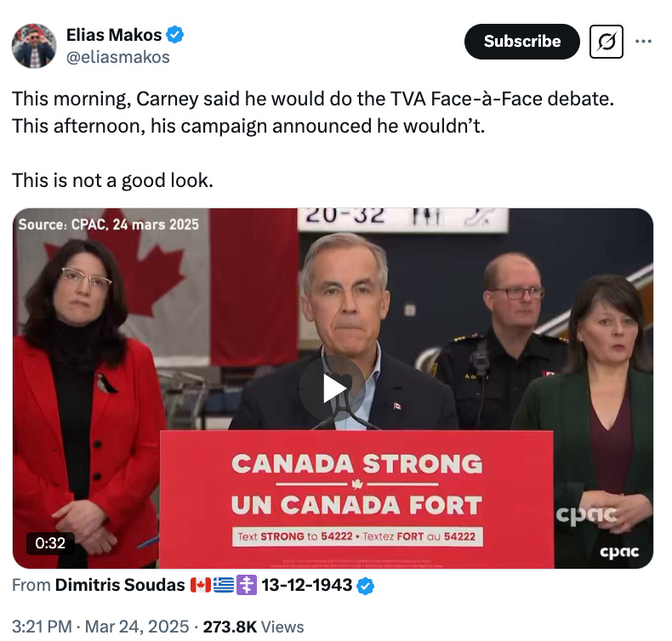Click the Canada flag emoji in source name
This screenshot has height=641, width=672.
201,585
